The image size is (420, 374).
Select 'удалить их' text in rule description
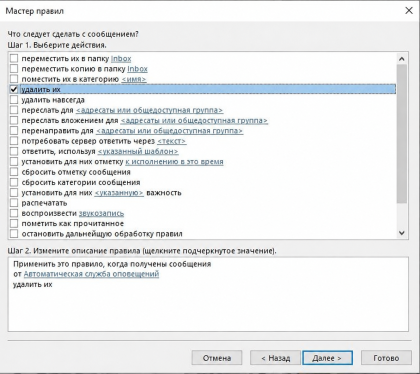pyautogui.click(x=33, y=285)
